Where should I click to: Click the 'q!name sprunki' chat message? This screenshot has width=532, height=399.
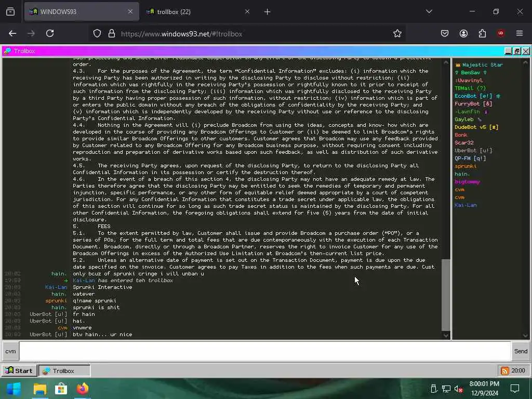tap(95, 301)
